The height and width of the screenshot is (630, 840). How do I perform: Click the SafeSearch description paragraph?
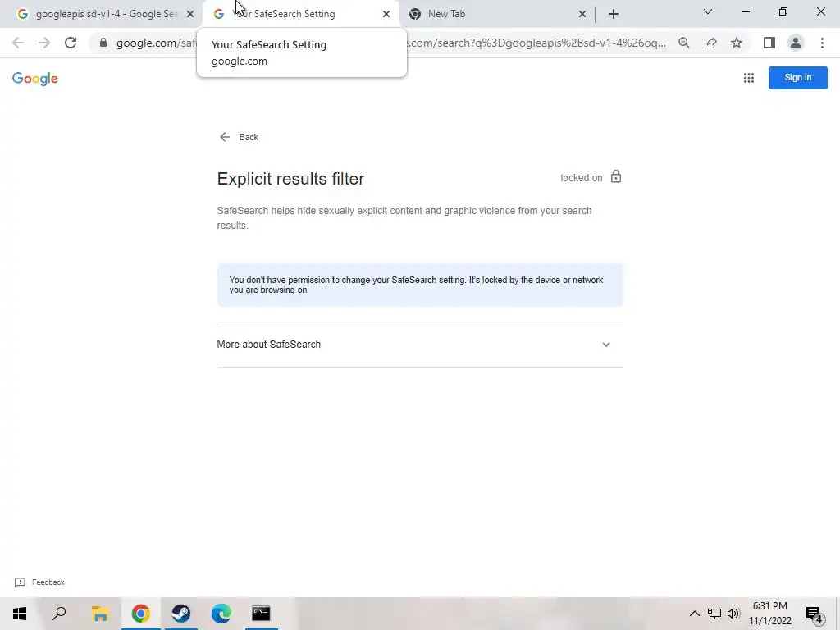[x=404, y=218]
